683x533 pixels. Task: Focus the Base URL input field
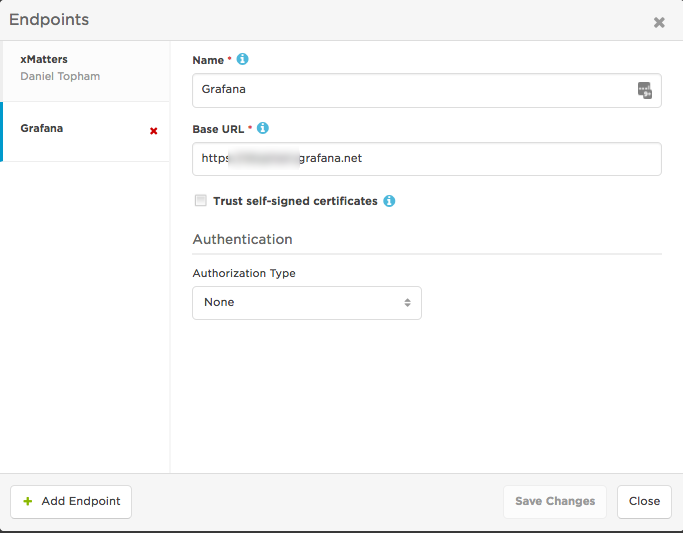coord(426,159)
